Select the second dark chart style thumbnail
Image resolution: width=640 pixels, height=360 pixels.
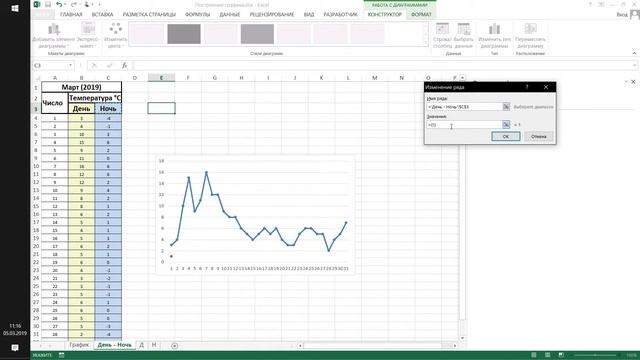point(184,33)
